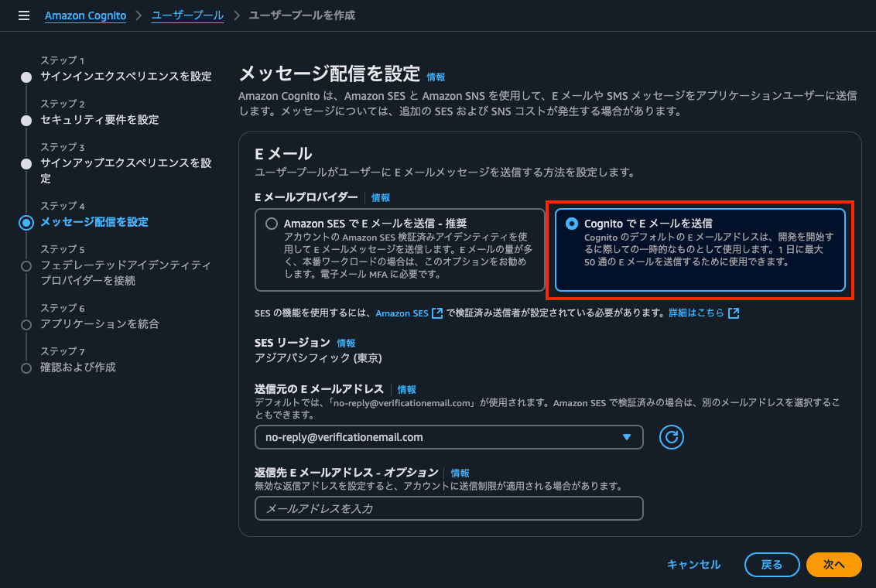
Task: Click the 次へ button
Action: click(833, 565)
